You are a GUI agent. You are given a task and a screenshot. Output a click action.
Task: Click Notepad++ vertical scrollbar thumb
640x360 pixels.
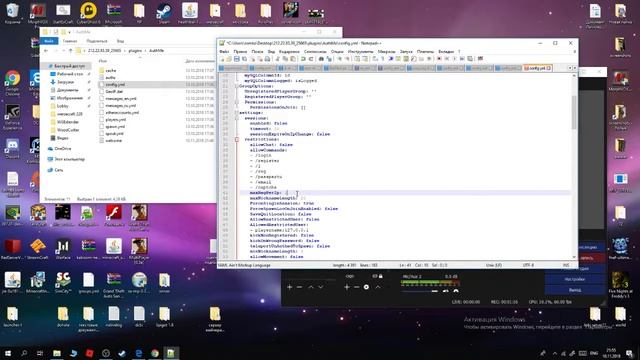tap(574, 112)
